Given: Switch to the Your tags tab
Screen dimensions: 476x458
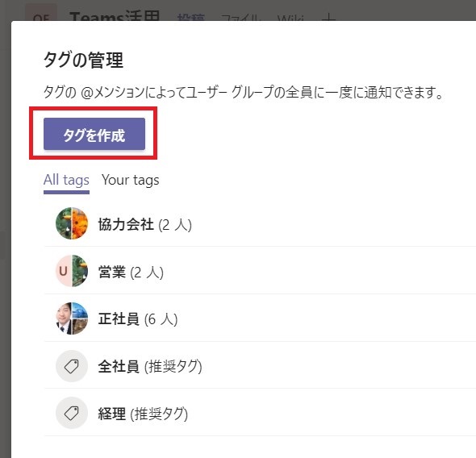Looking at the screenshot, I should click(130, 180).
